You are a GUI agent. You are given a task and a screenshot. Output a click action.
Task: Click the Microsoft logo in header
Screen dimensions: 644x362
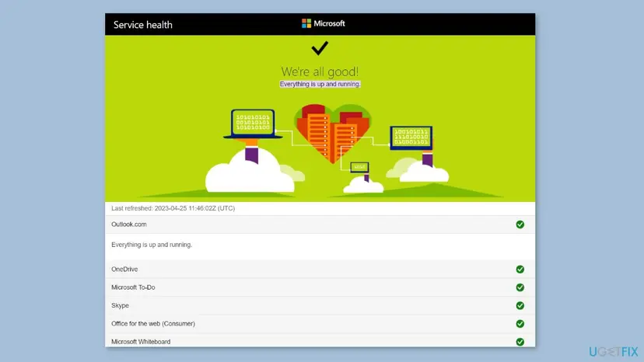click(x=324, y=24)
